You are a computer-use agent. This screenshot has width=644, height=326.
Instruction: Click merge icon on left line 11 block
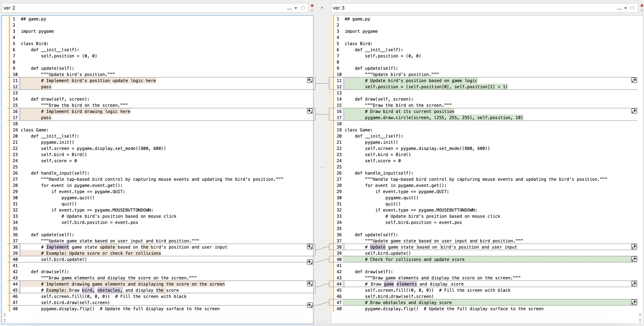point(310,80)
